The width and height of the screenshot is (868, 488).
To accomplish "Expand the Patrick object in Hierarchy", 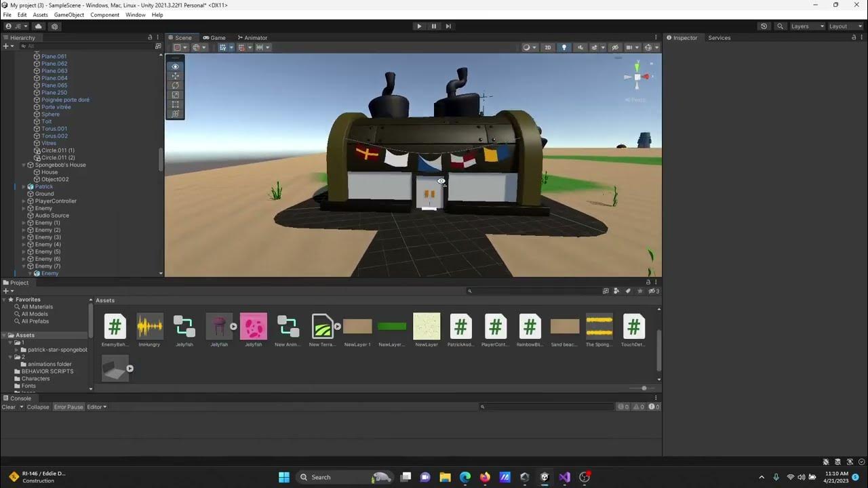I will 24,186.
